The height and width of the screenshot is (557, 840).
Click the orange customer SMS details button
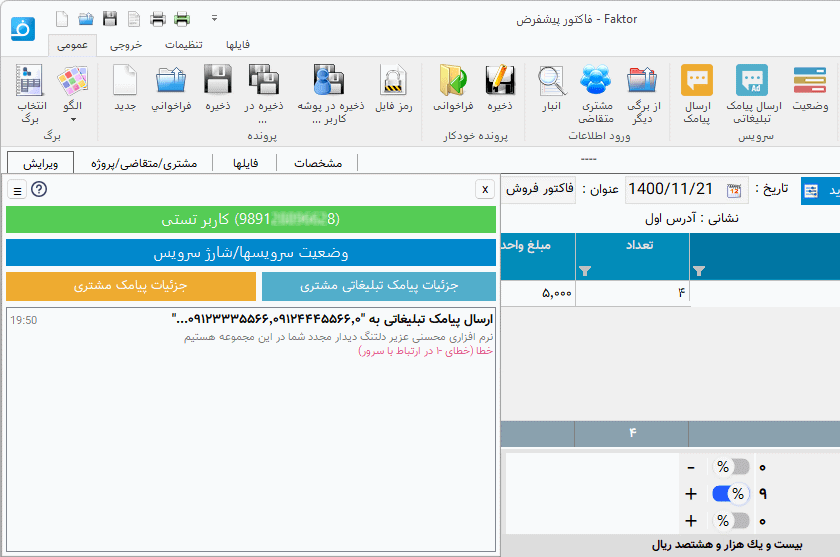[130, 286]
